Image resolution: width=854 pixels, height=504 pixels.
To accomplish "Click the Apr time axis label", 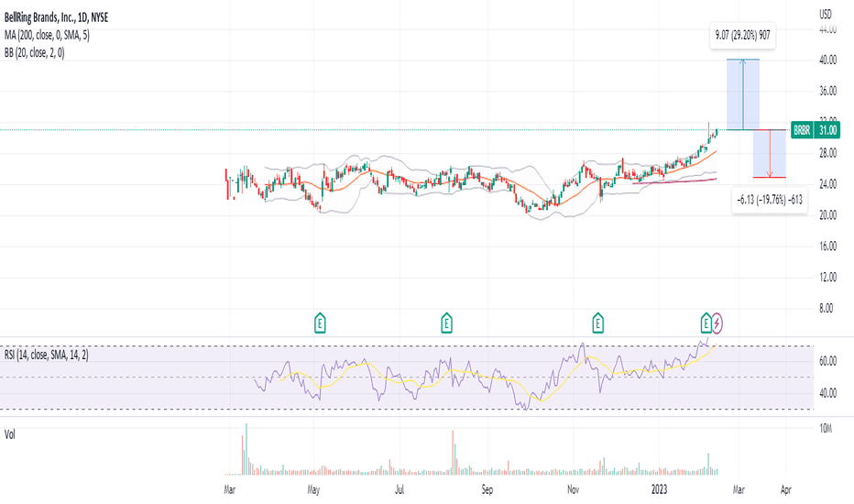I will [785, 490].
